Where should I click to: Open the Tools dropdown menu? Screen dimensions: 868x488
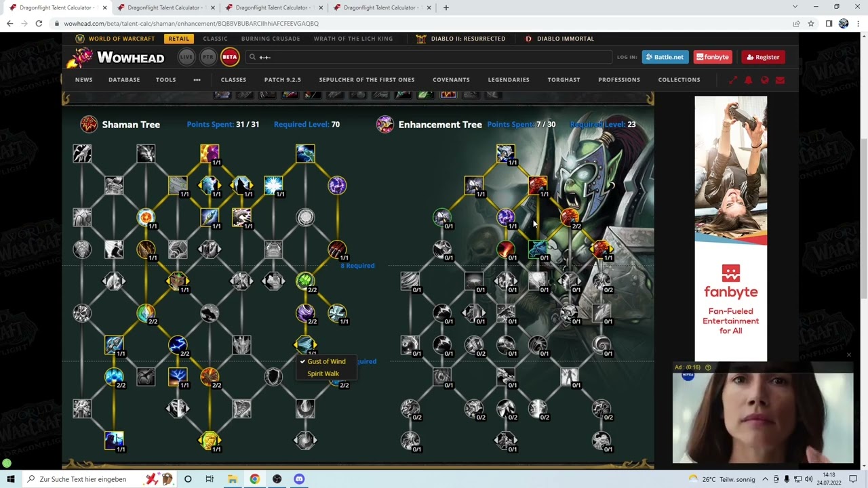(165, 80)
